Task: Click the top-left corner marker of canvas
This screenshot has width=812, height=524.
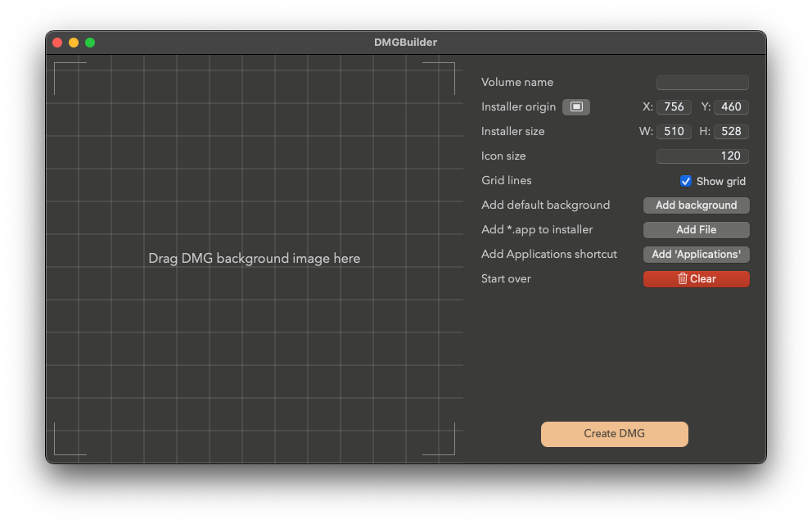Action: click(59, 67)
